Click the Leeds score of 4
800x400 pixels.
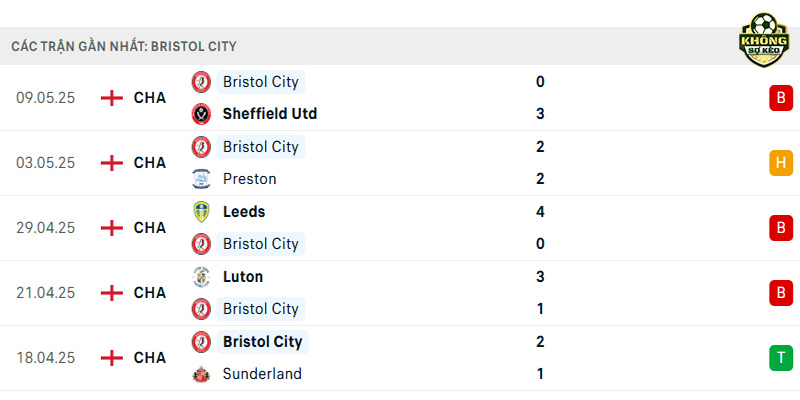(x=540, y=212)
